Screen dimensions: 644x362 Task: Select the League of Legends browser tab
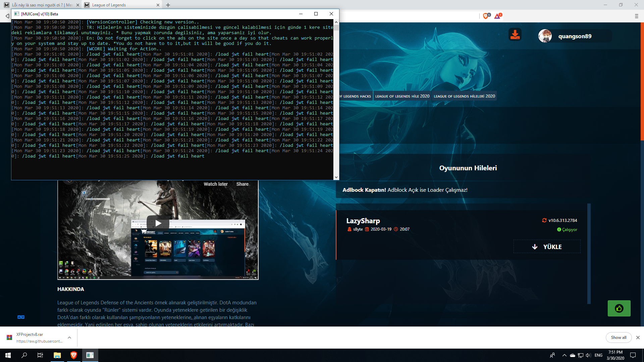(122, 5)
